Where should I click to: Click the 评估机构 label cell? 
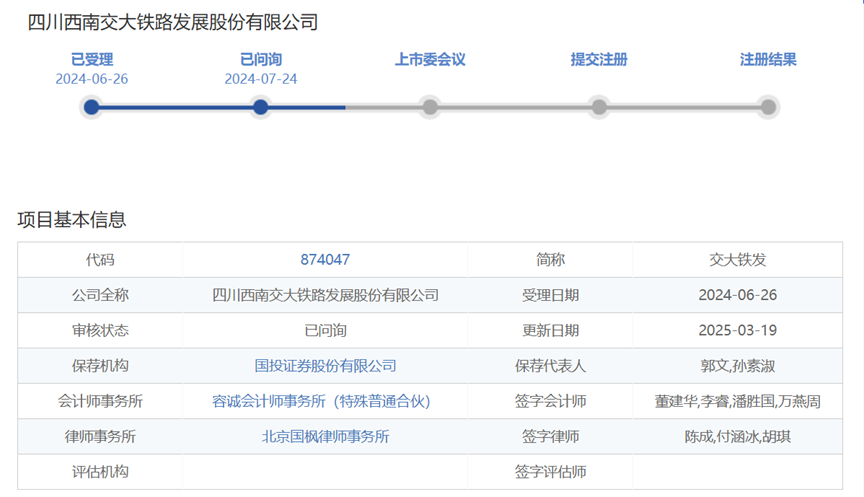[x=100, y=472]
